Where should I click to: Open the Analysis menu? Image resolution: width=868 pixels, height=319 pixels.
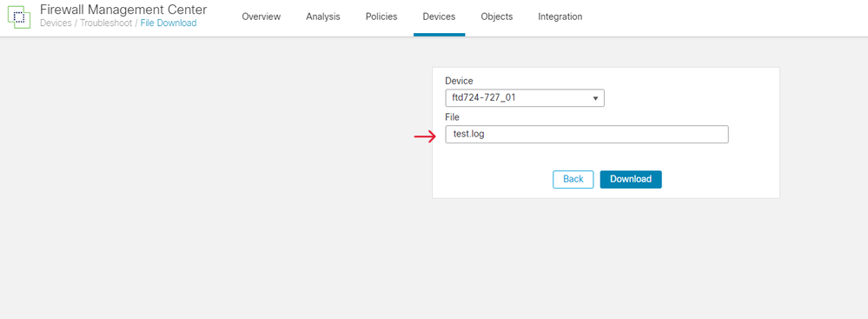[x=323, y=17]
